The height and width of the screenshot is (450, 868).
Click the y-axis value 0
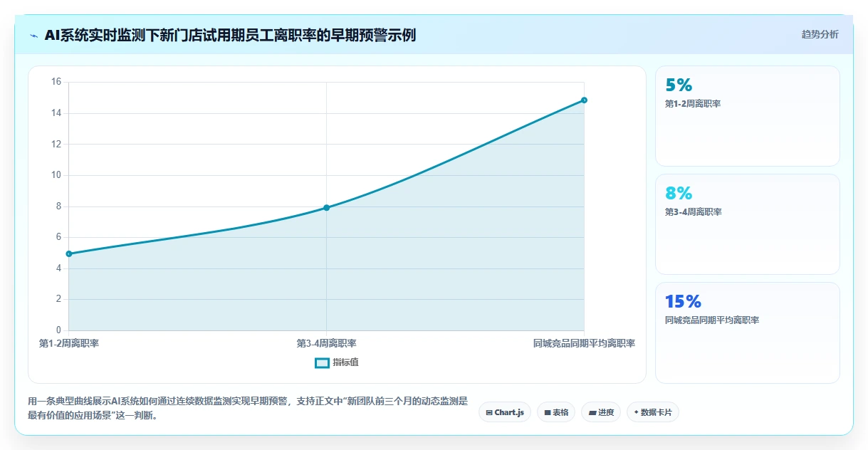59,330
